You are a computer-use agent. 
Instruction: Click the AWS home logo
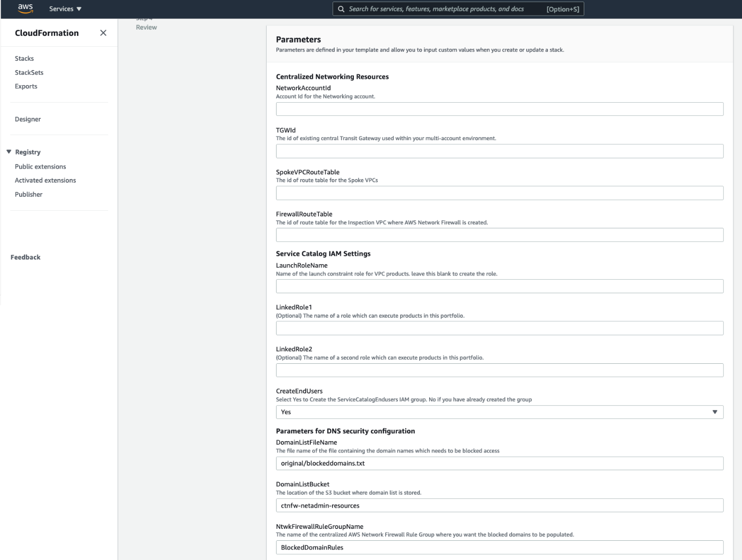point(24,8)
